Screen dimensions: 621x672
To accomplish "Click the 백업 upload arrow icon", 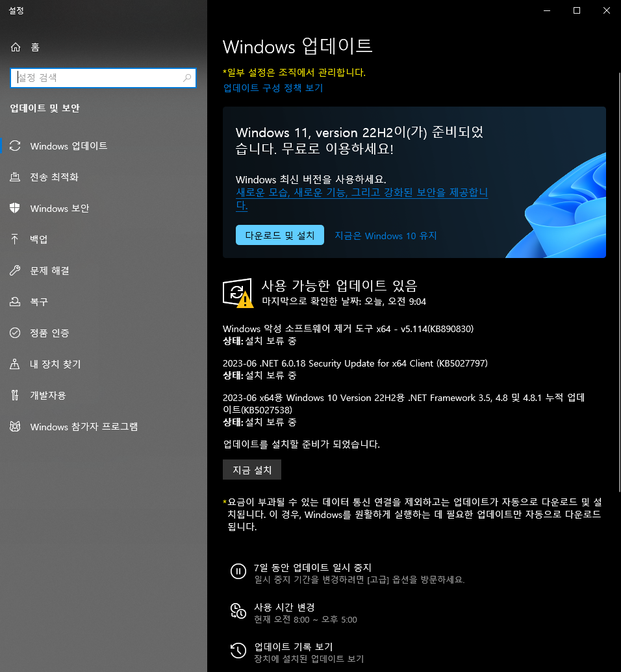I will click(x=15, y=239).
